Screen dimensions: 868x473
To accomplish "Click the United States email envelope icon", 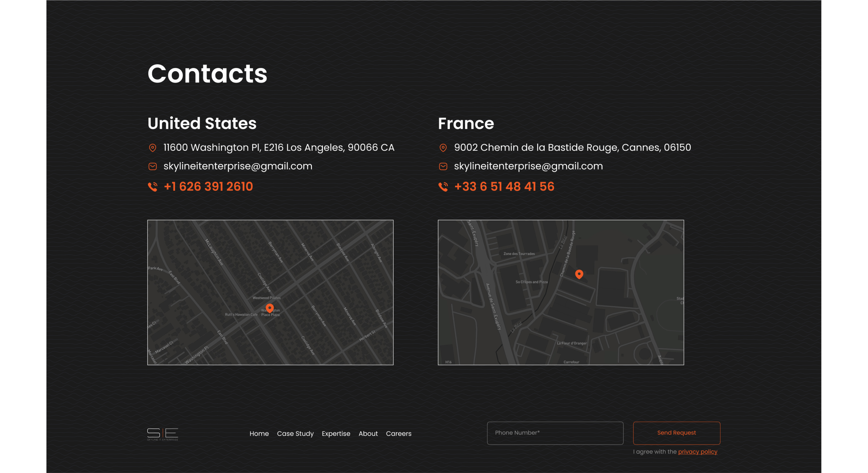I will (153, 166).
